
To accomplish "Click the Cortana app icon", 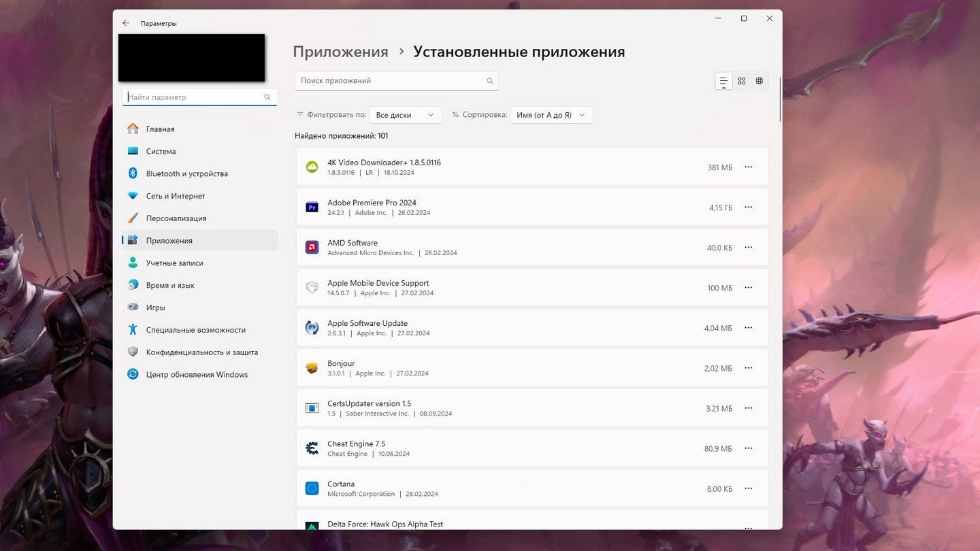I will coord(312,488).
